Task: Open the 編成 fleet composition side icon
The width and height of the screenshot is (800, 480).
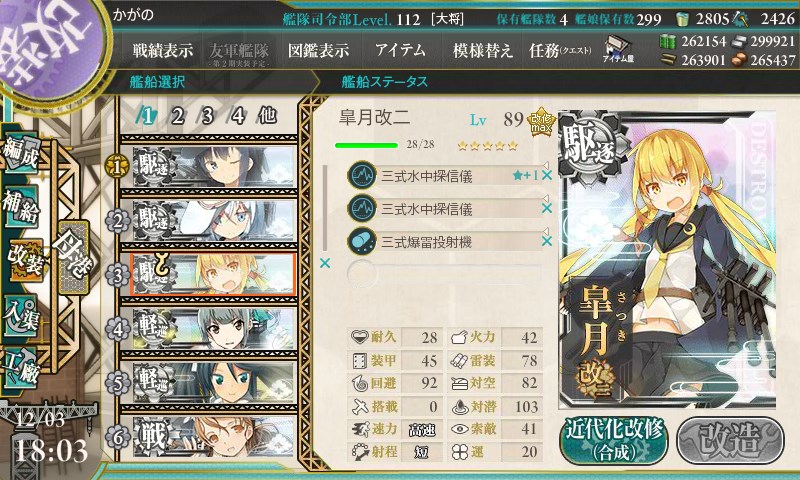Action: pyautogui.click(x=21, y=154)
